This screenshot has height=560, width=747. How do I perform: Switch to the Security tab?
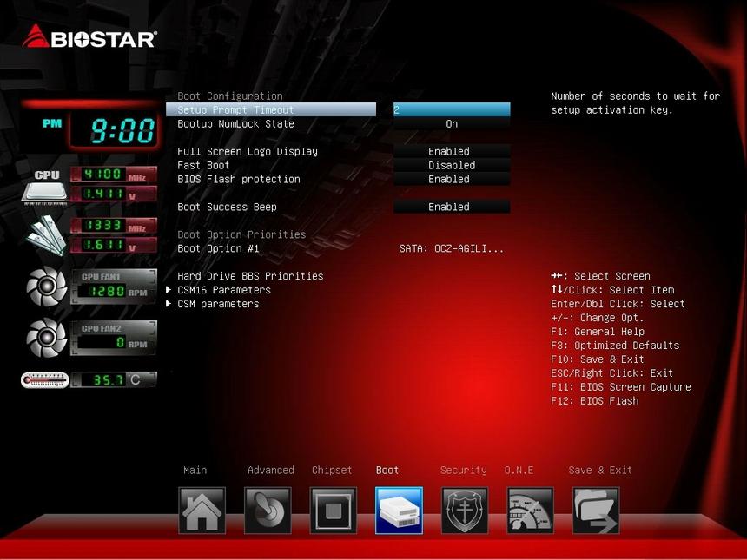463,470
